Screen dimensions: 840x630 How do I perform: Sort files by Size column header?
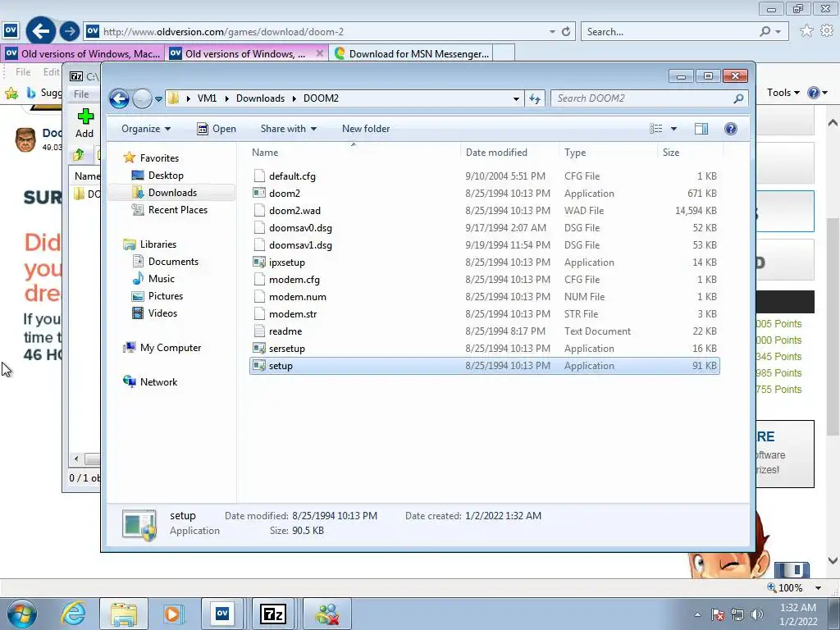[689, 153]
